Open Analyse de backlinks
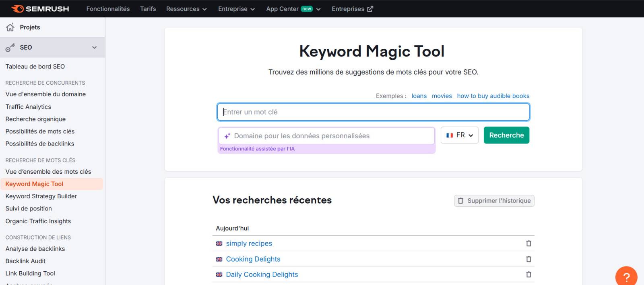The image size is (644, 285). coord(35,249)
